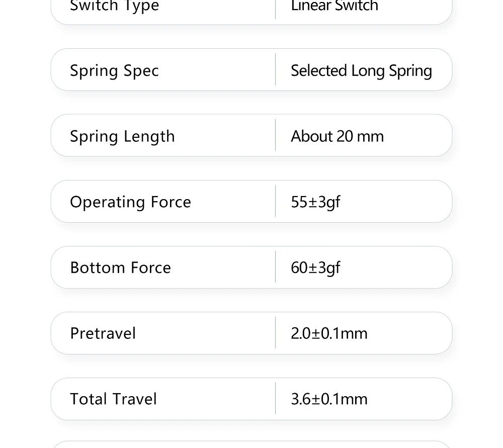
Task: Select the "55±3gf" value
Action: point(315,202)
